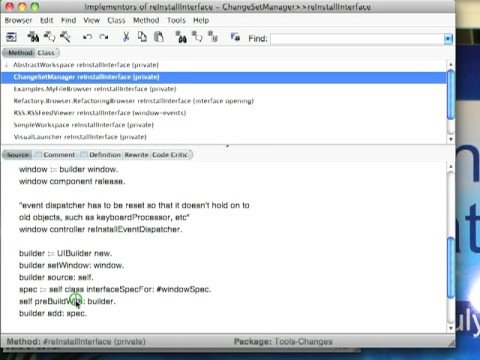Open the Tools menu
This screenshot has width=480, height=360.
click(x=176, y=20)
